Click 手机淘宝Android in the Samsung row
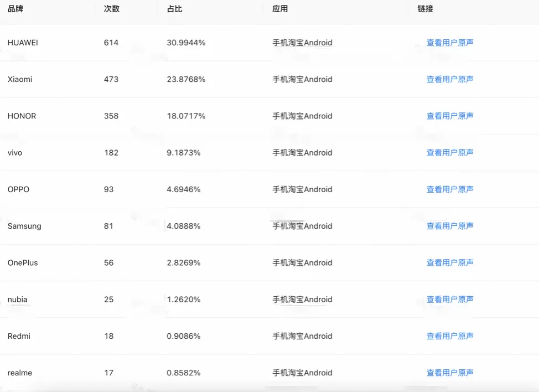The image size is (539, 392). (x=303, y=226)
